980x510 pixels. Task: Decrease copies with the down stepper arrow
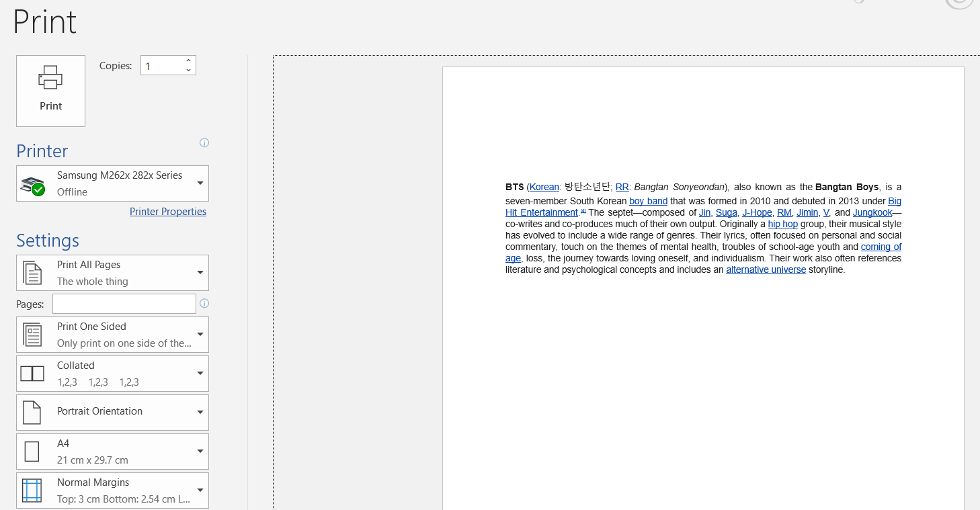tap(188, 70)
